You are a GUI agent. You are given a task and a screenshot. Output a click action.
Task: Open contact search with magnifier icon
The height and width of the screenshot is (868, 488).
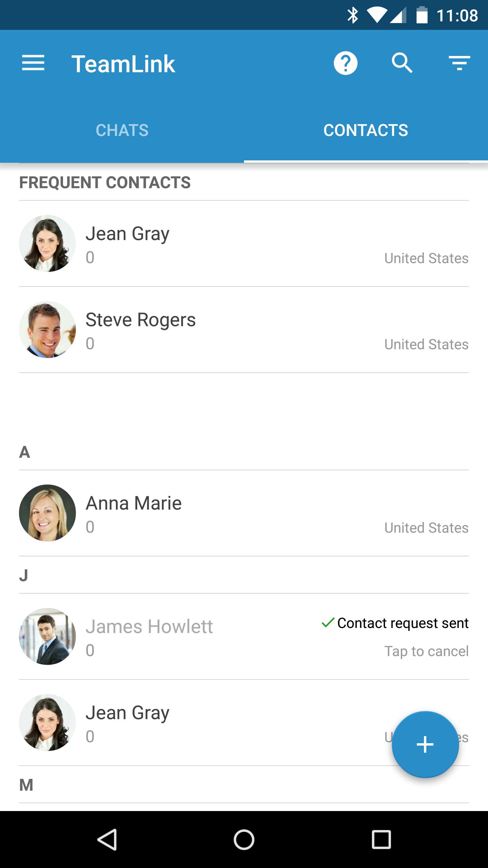402,63
